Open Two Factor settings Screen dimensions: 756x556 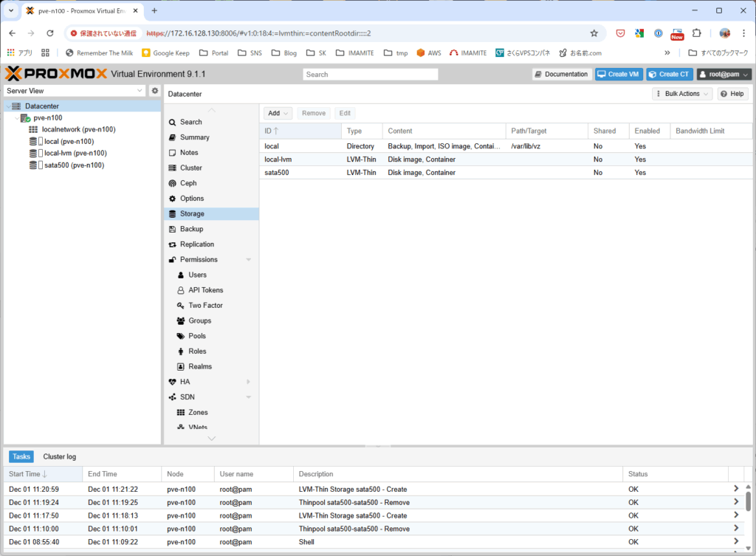coord(205,306)
